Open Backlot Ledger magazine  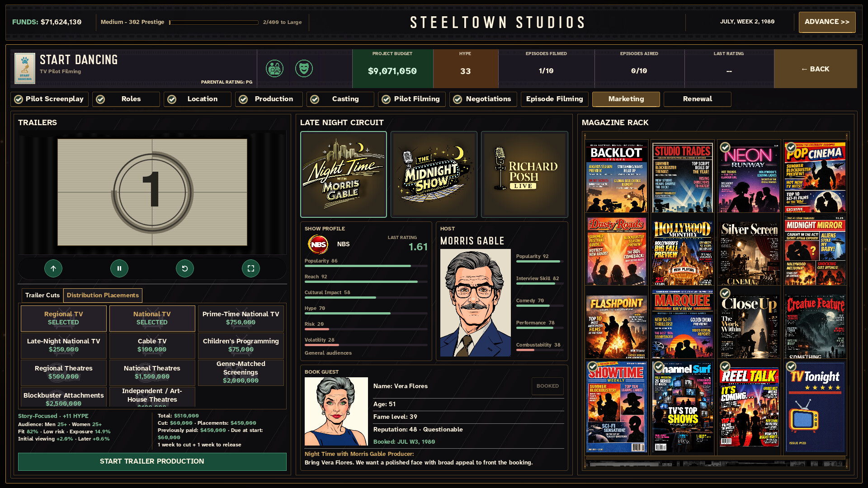pos(617,178)
